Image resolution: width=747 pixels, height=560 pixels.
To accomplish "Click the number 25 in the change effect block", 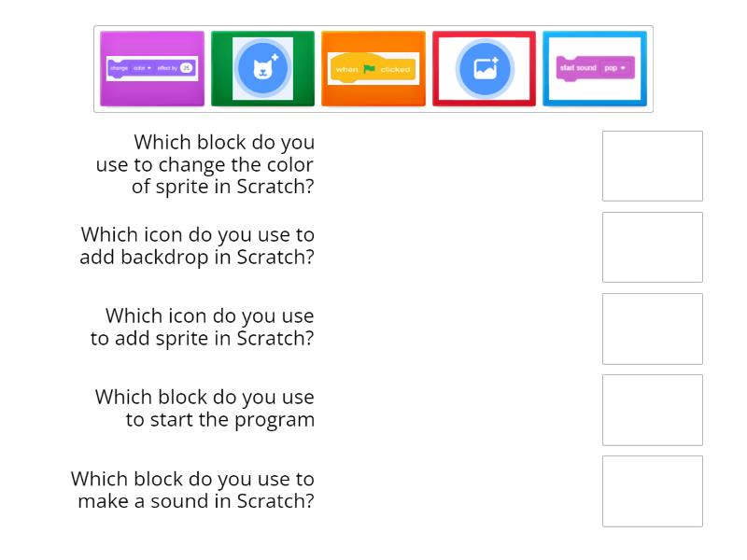I will tap(188, 66).
